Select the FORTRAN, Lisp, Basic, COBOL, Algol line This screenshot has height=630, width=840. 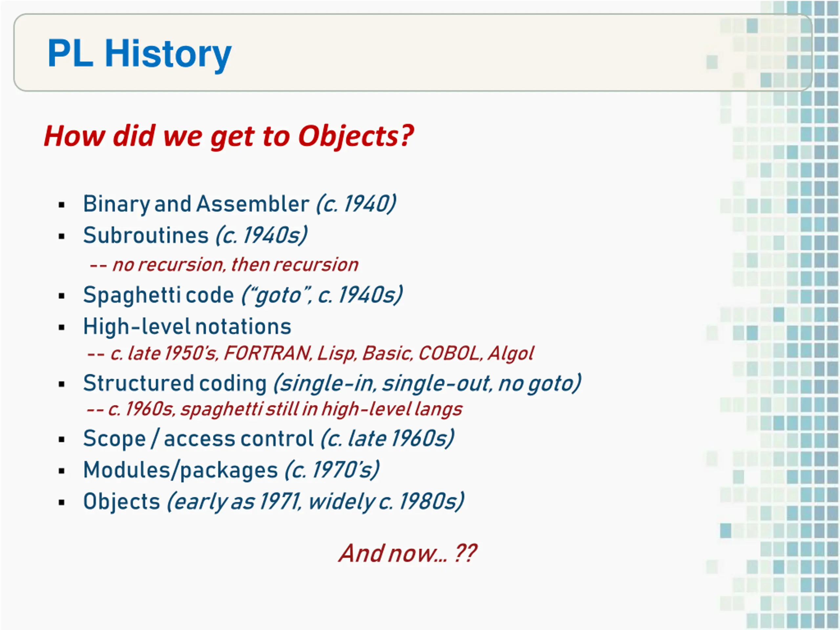click(x=311, y=354)
